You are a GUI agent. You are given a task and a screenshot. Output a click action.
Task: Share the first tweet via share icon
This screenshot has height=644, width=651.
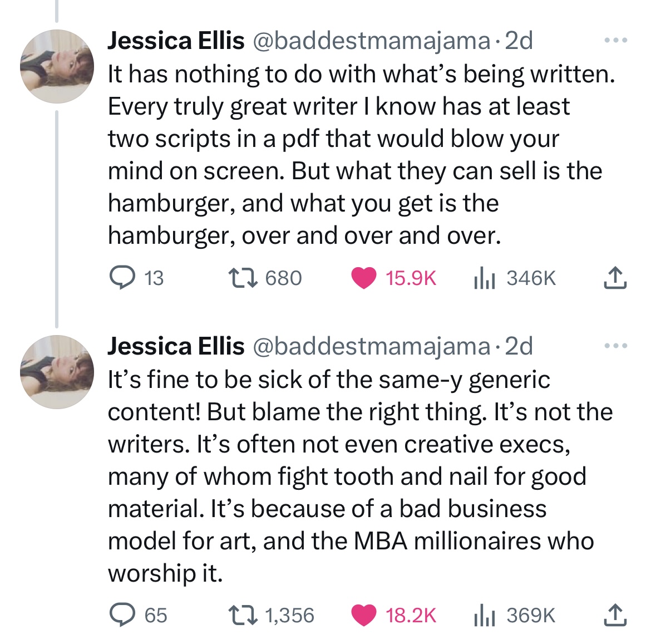[615, 278]
